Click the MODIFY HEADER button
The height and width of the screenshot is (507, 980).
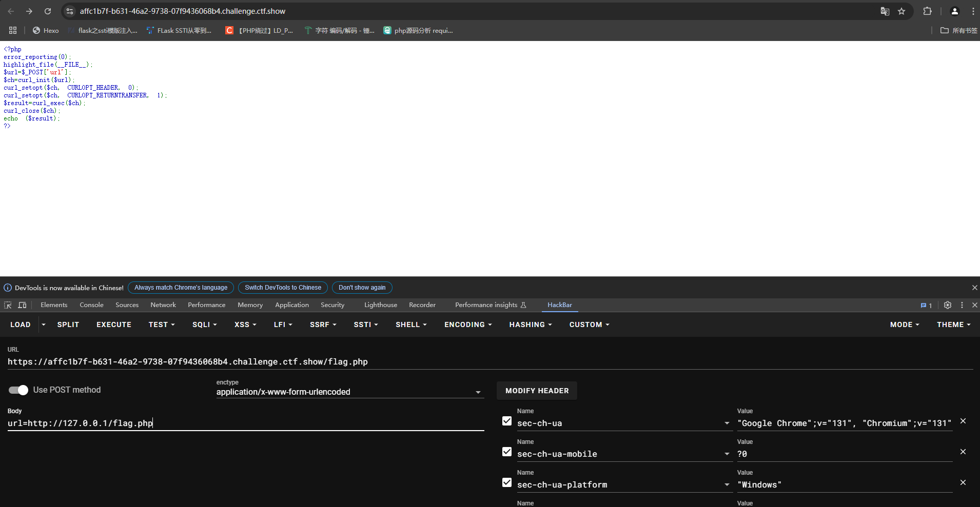tap(537, 391)
